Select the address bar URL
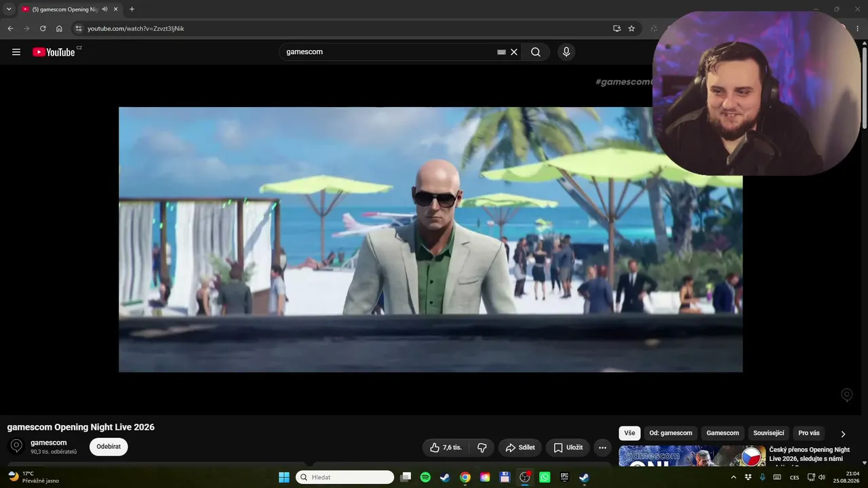This screenshot has width=868, height=488. [136, 28]
